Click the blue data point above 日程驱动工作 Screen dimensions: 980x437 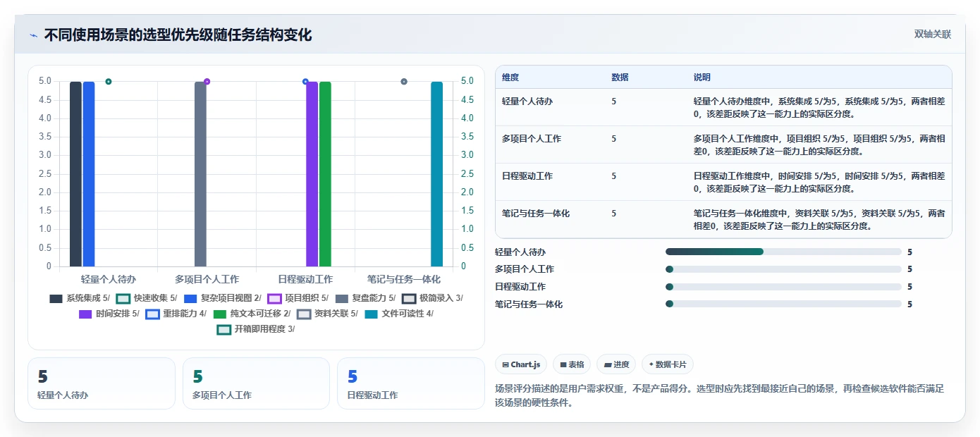click(x=305, y=82)
